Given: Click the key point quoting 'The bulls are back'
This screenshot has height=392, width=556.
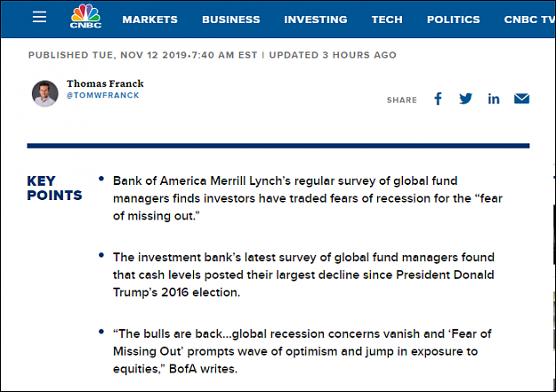Looking at the screenshot, I should point(302,351).
